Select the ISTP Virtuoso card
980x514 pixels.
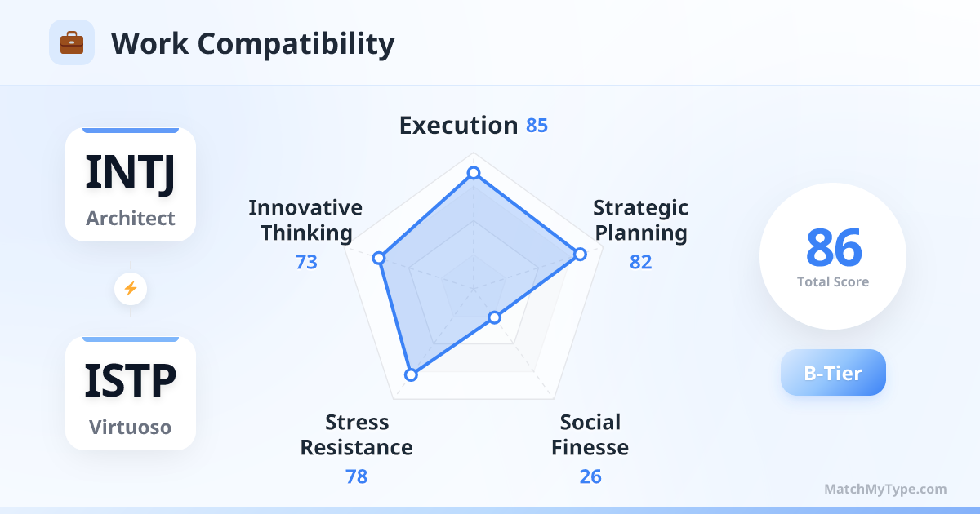click(x=131, y=393)
